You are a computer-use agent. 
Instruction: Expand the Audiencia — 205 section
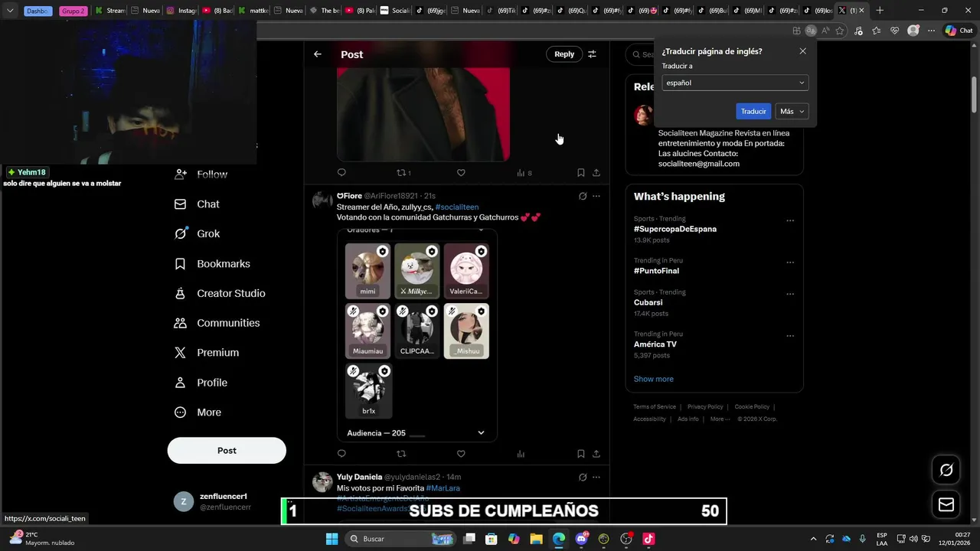(481, 433)
